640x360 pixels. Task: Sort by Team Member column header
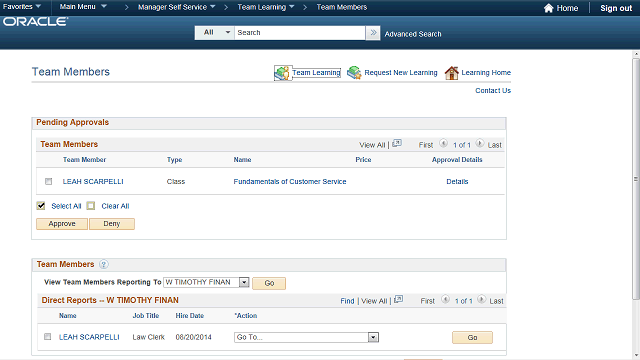pos(84,160)
